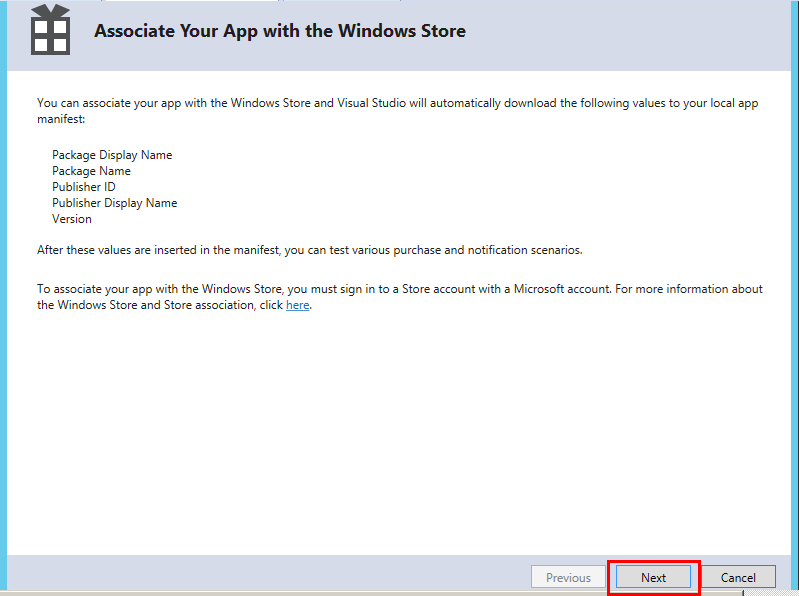
Task: Click the Cancel button
Action: coord(738,577)
